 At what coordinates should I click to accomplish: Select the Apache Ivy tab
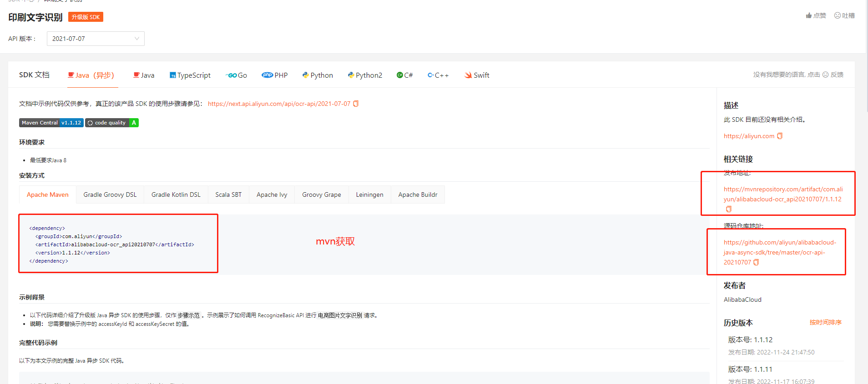click(272, 194)
